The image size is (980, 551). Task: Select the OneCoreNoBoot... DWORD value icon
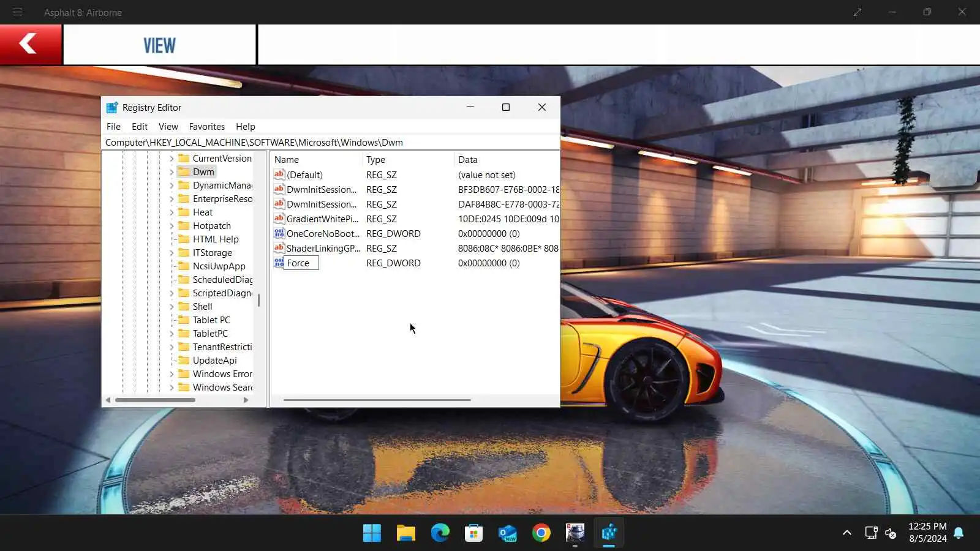[279, 233]
